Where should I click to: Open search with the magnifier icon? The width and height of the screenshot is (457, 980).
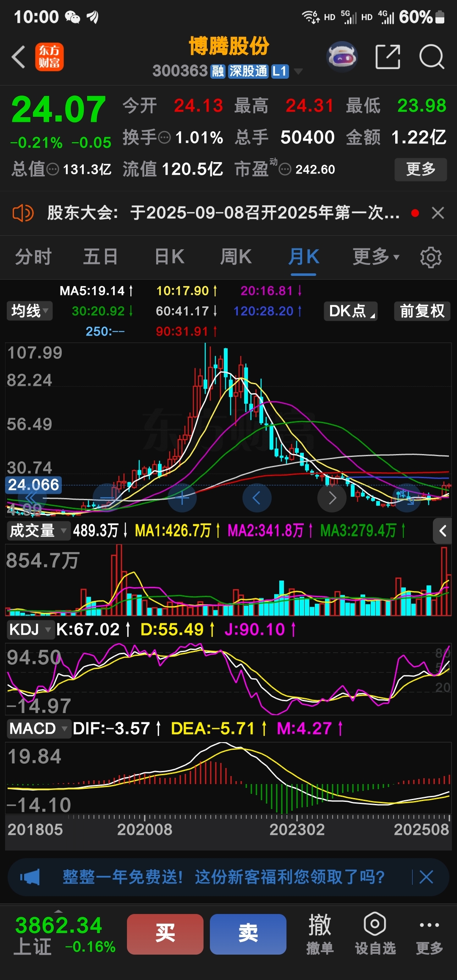pos(431,56)
